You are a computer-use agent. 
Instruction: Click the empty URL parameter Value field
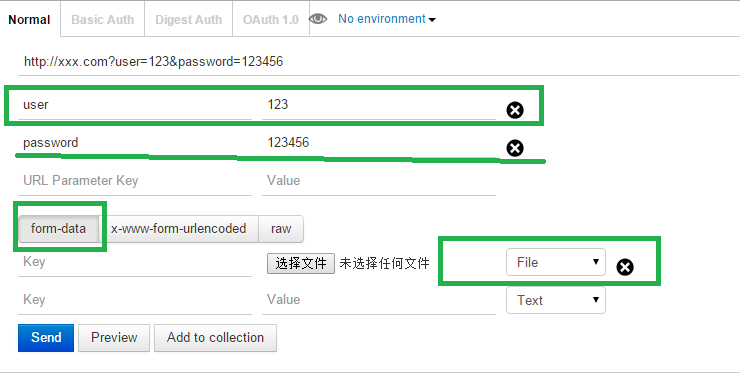point(379,181)
